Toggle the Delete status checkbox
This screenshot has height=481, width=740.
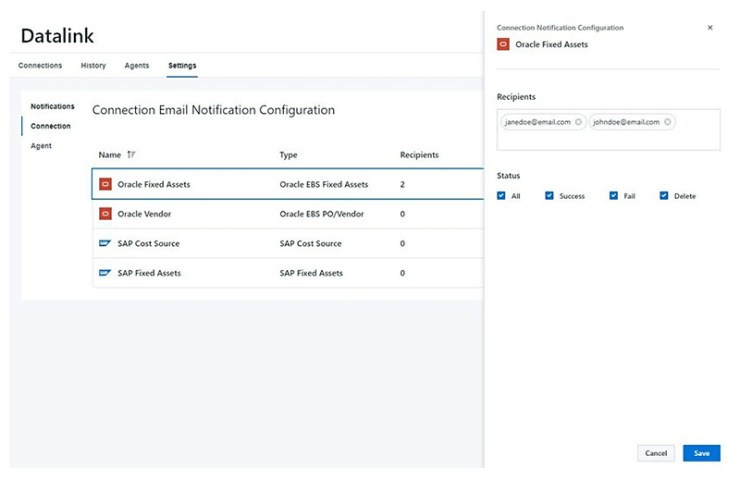point(664,195)
